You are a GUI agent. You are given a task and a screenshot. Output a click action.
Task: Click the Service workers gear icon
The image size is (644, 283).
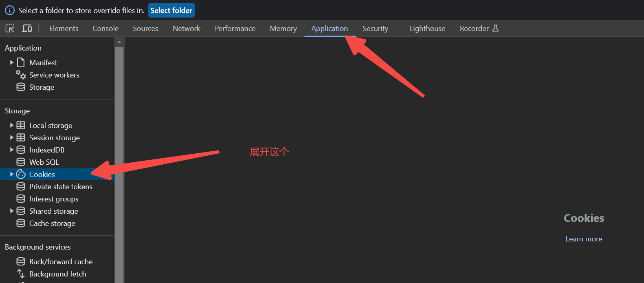(x=21, y=75)
